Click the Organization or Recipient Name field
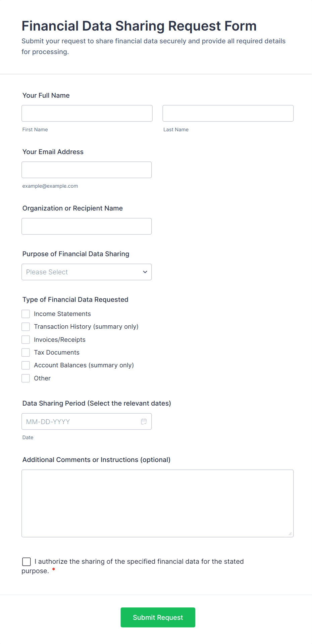The height and width of the screenshot is (644, 312). pos(86,226)
